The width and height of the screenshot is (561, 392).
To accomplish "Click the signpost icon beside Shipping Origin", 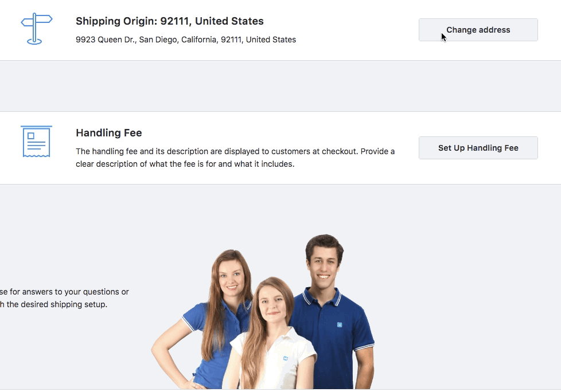I will (36, 29).
